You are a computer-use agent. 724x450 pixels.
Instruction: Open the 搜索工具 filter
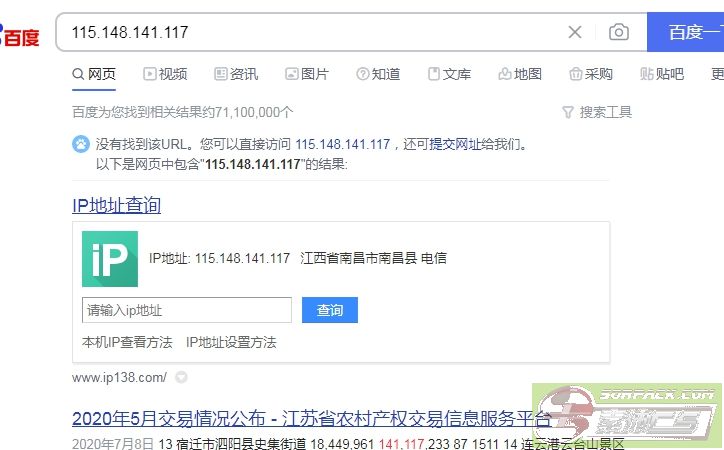597,112
